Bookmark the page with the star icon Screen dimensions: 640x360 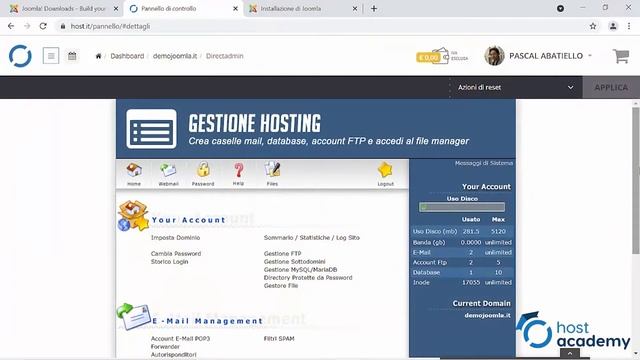[593, 26]
